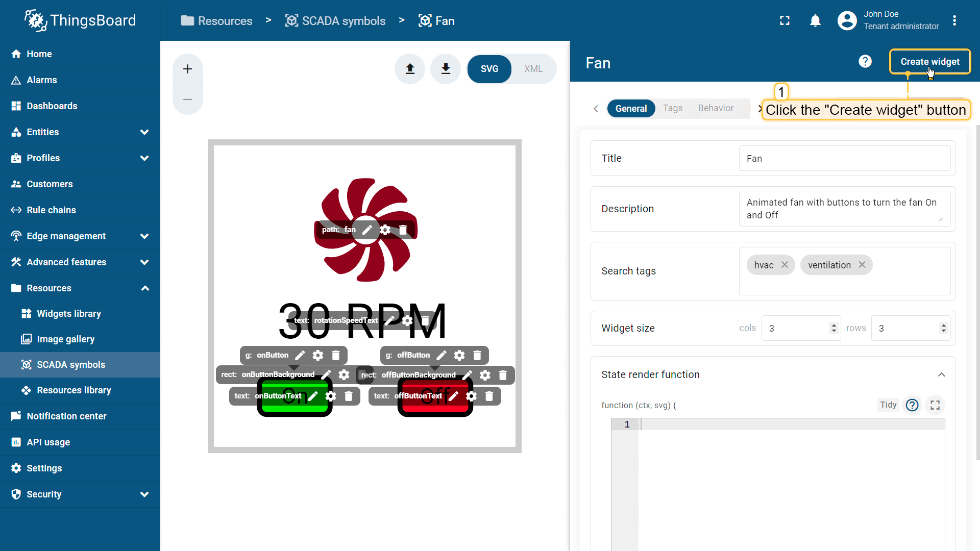Screen dimensions: 980x551
Task: Click the Create widget button
Action: 929,62
